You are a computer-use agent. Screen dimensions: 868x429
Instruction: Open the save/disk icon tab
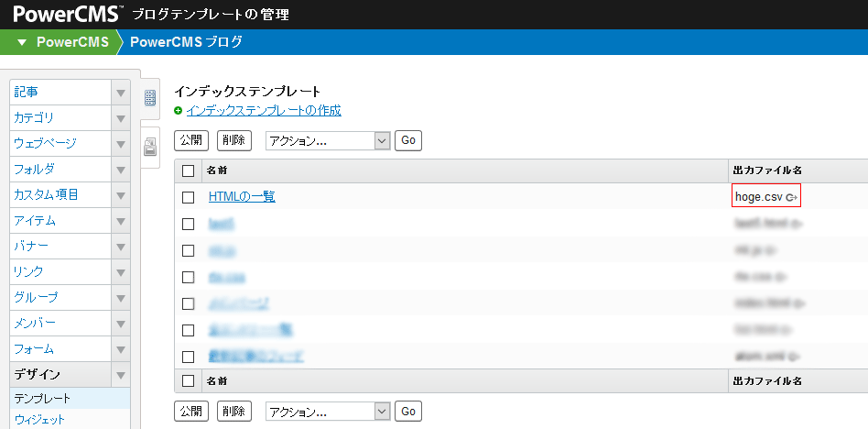(x=150, y=147)
